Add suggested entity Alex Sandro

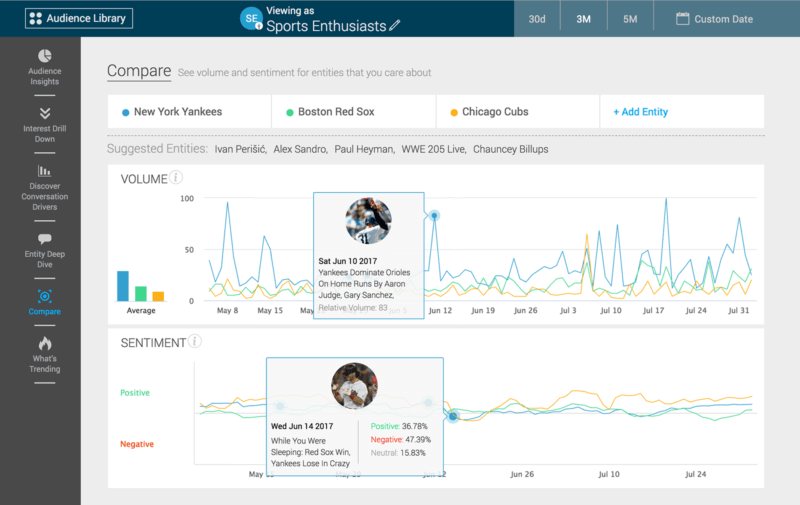pyautogui.click(x=301, y=149)
